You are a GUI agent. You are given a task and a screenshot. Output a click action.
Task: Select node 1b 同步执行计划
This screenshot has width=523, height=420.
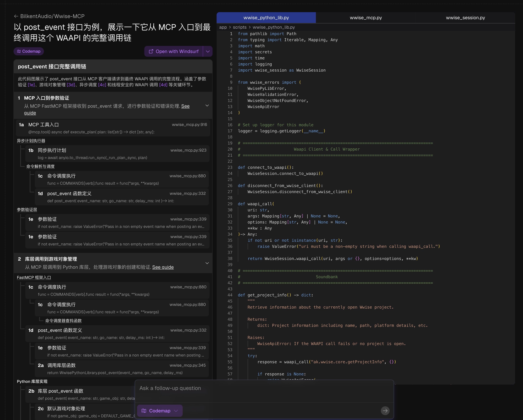(117, 154)
